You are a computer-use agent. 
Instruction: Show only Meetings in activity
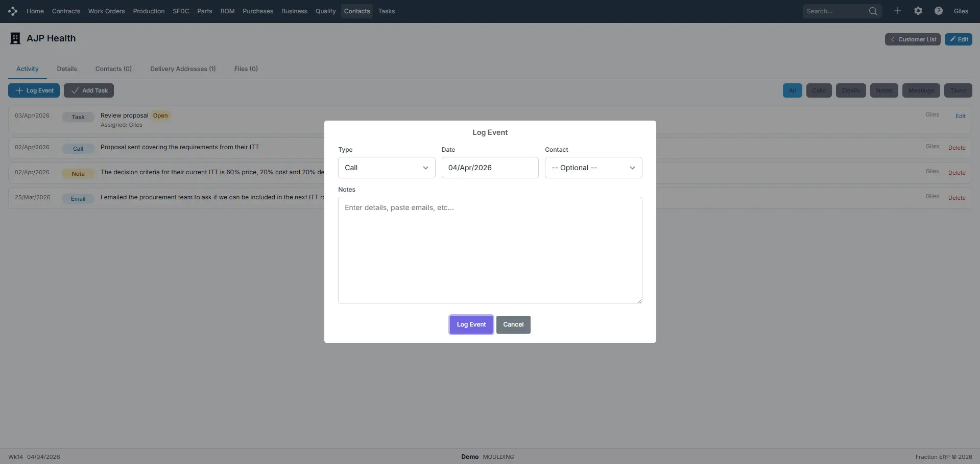(x=921, y=90)
